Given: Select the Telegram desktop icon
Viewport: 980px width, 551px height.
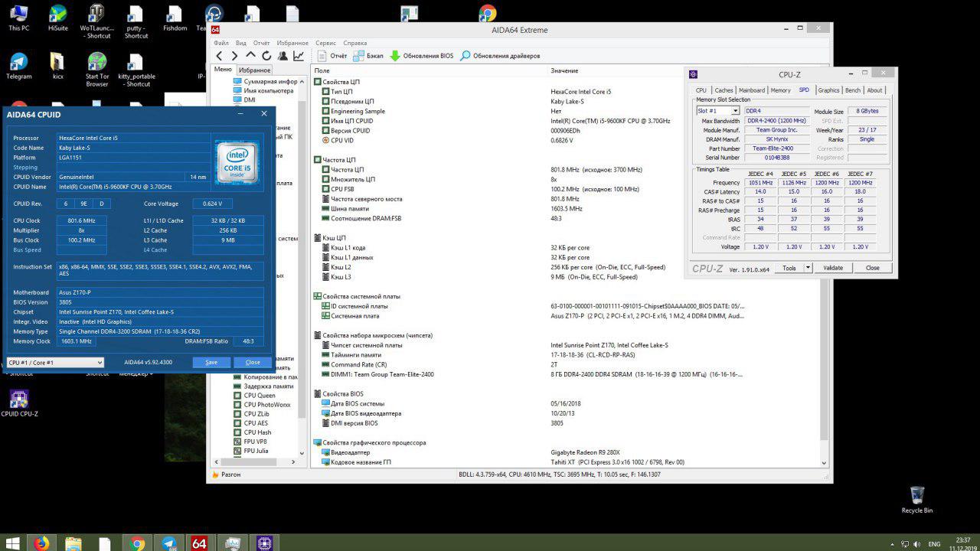Looking at the screenshot, I should [19, 66].
